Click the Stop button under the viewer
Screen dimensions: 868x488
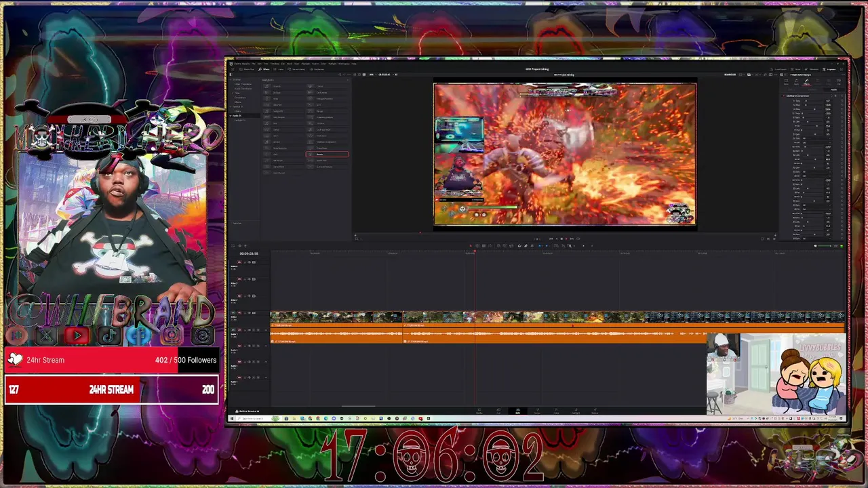coord(561,239)
